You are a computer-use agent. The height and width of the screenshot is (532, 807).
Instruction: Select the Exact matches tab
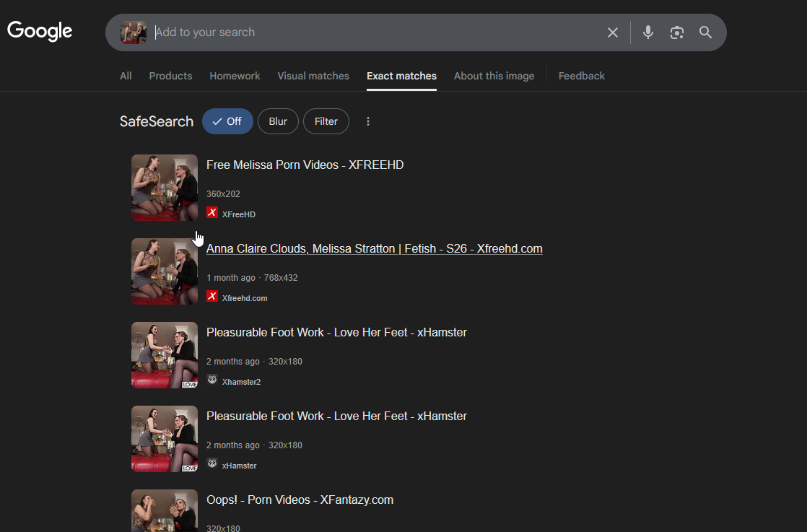(x=401, y=76)
